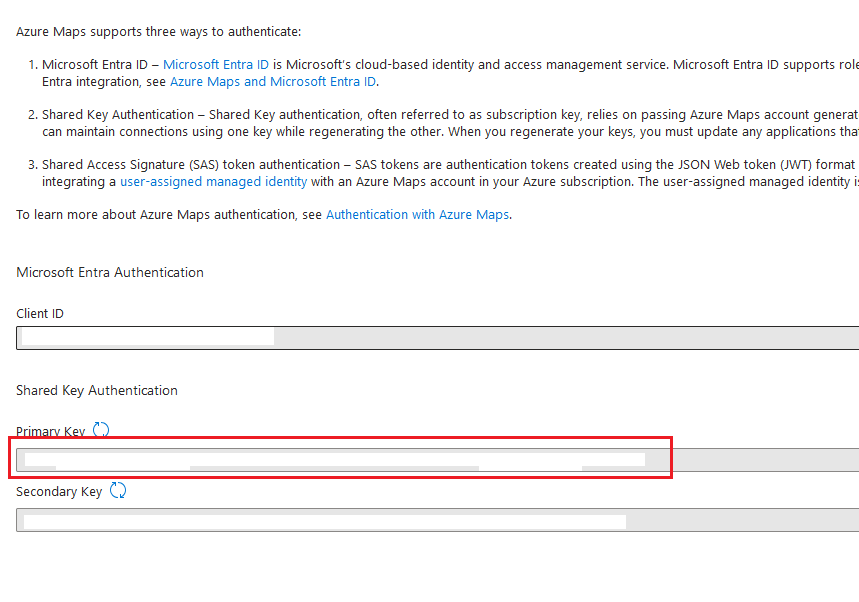This screenshot has width=859, height=602.
Task: Click the Shared Key Authentication heading
Action: point(96,390)
